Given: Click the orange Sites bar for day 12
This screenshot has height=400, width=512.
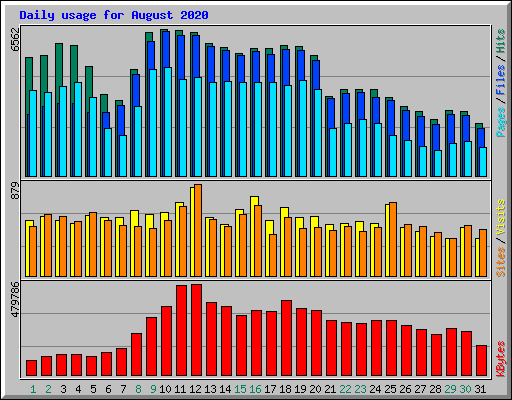Looking at the screenshot, I should coord(198,230).
